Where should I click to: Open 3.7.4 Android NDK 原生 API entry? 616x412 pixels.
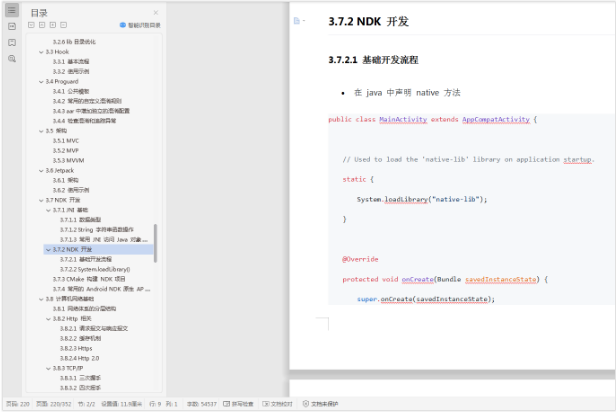coord(101,289)
